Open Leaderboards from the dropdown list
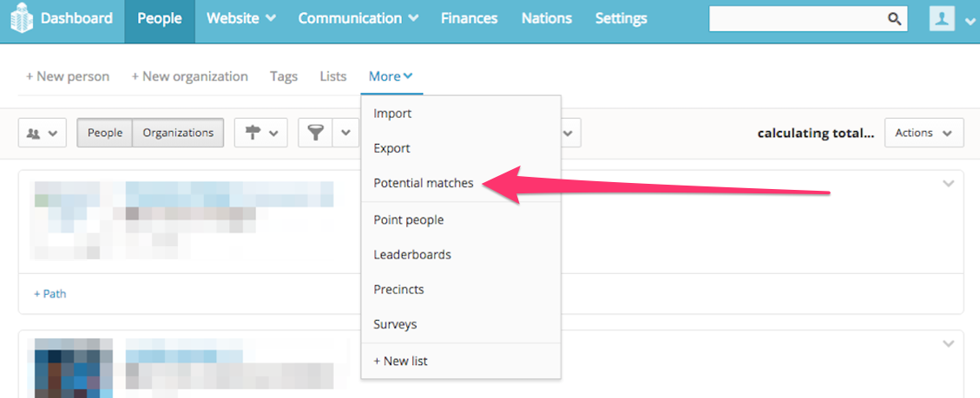Image resolution: width=980 pixels, height=398 pixels. click(412, 255)
